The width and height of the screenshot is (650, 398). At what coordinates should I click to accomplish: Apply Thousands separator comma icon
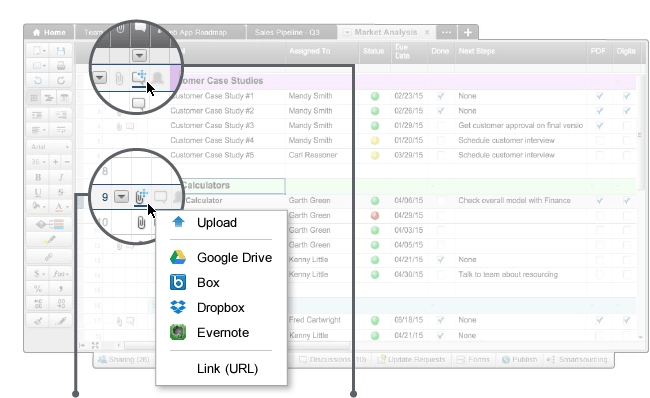click(x=61, y=289)
